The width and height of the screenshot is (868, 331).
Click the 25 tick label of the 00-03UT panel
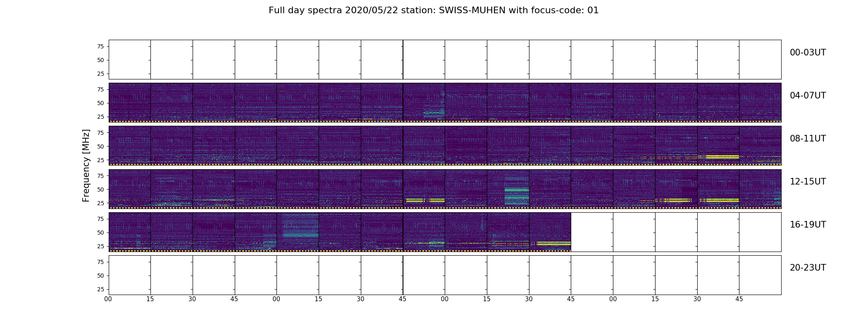point(100,74)
